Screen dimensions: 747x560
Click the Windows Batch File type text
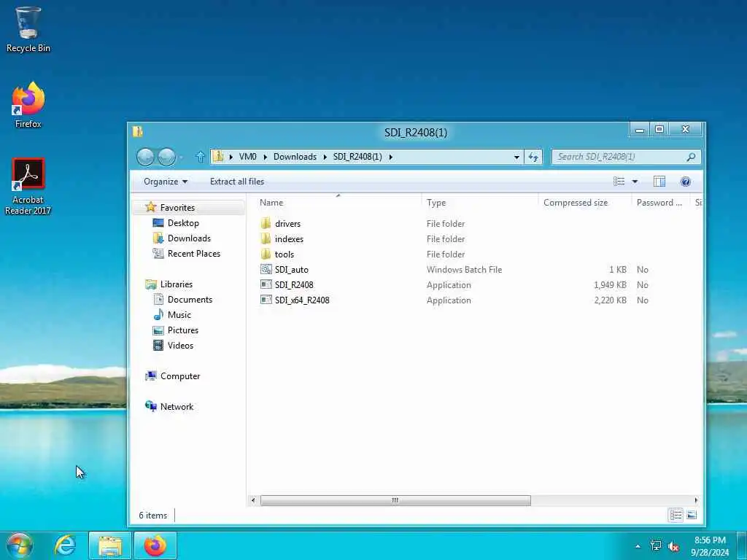tap(464, 270)
